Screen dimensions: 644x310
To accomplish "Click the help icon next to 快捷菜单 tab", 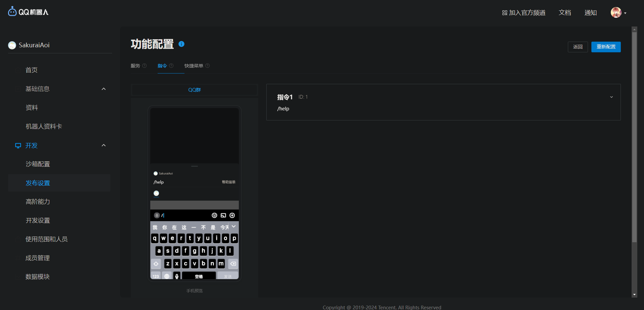I will [x=207, y=66].
